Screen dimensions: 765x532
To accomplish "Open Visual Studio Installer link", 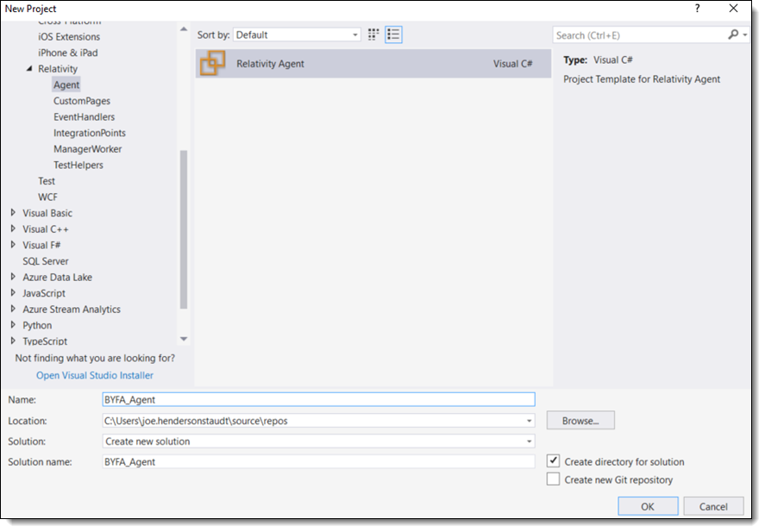I will [x=95, y=375].
